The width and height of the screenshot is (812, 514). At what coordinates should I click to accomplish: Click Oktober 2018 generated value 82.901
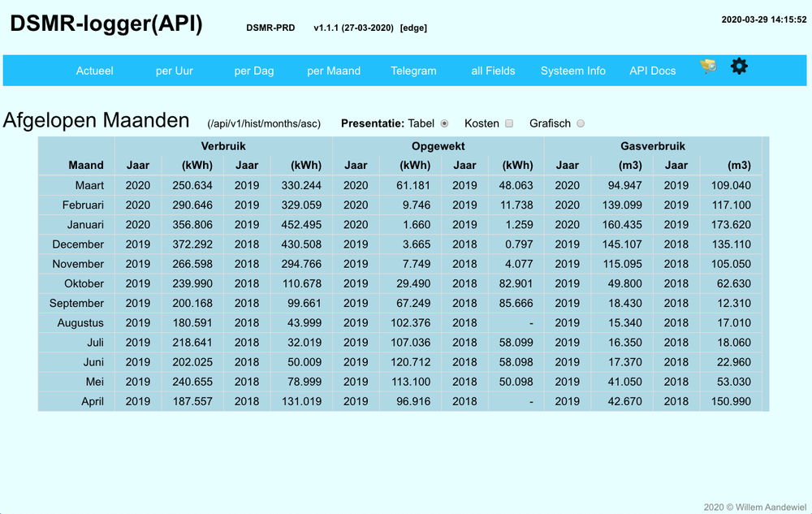[516, 283]
